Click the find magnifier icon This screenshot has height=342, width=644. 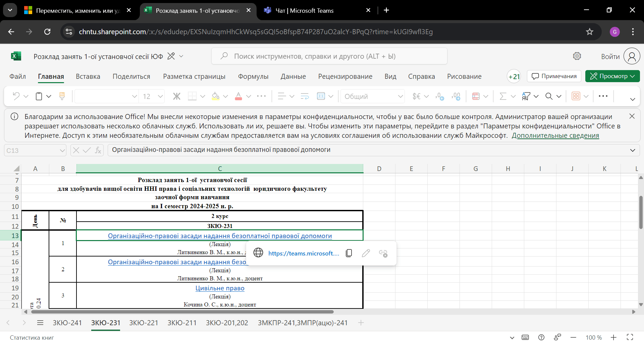(x=549, y=96)
